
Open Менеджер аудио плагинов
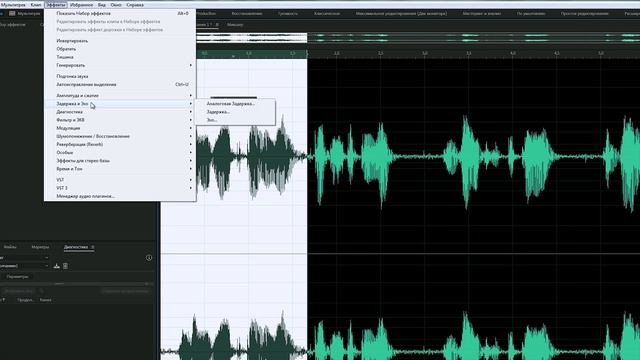click(120, 196)
